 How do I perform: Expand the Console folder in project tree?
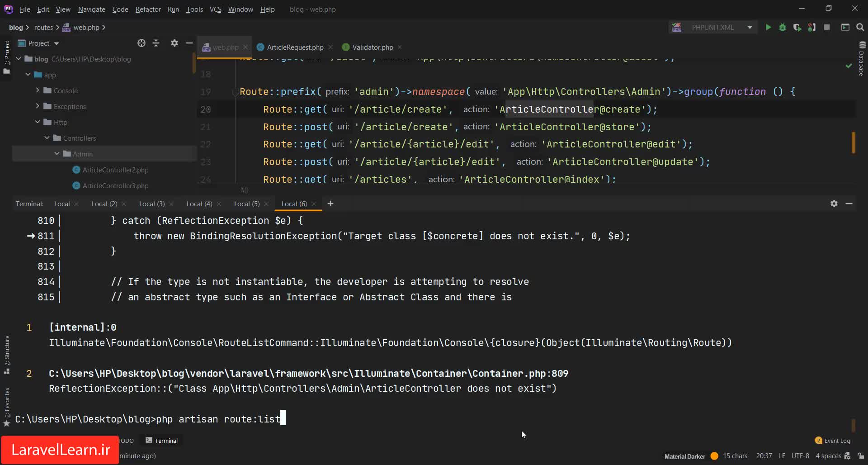(38, 90)
